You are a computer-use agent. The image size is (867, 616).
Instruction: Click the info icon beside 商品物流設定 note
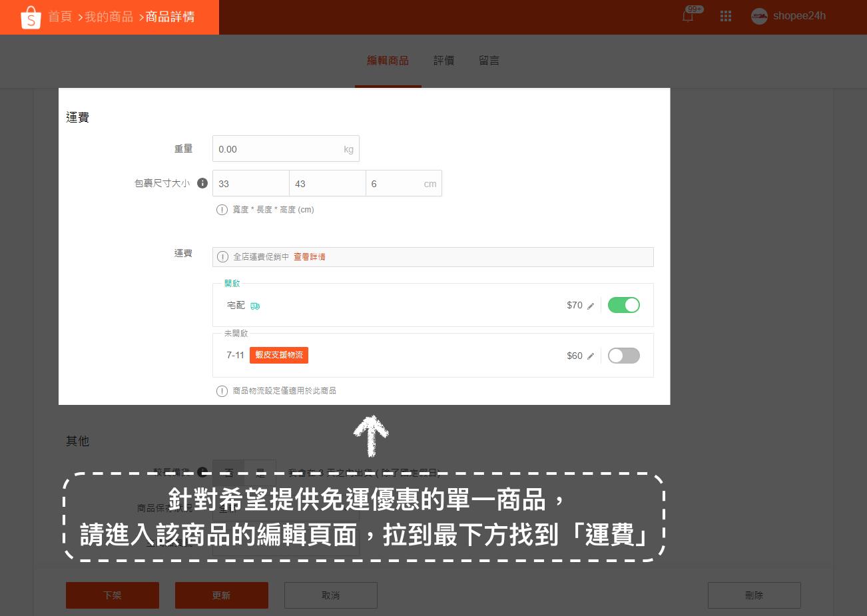click(x=222, y=391)
